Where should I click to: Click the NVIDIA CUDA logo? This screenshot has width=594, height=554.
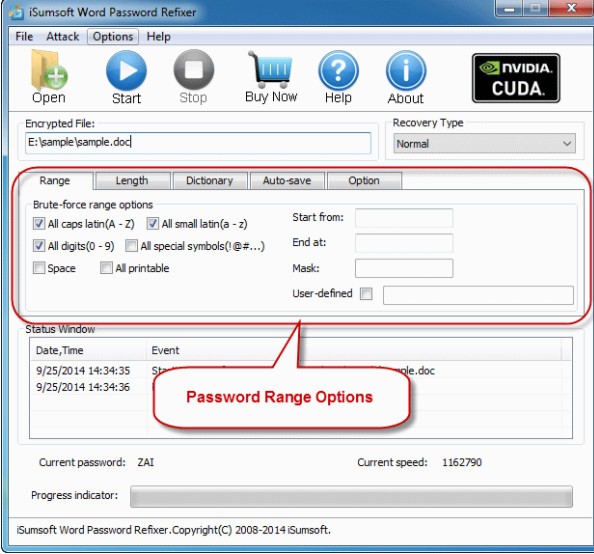(516, 78)
